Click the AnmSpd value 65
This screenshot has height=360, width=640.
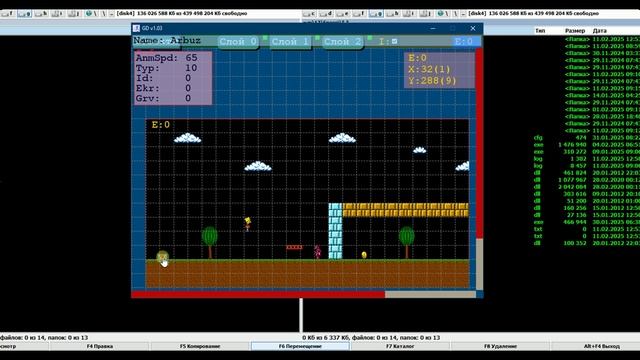[191, 58]
